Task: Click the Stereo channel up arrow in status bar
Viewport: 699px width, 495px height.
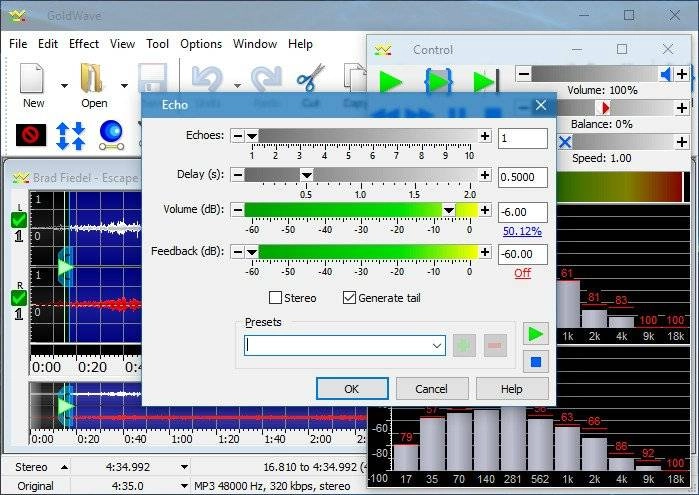Action: (x=64, y=467)
